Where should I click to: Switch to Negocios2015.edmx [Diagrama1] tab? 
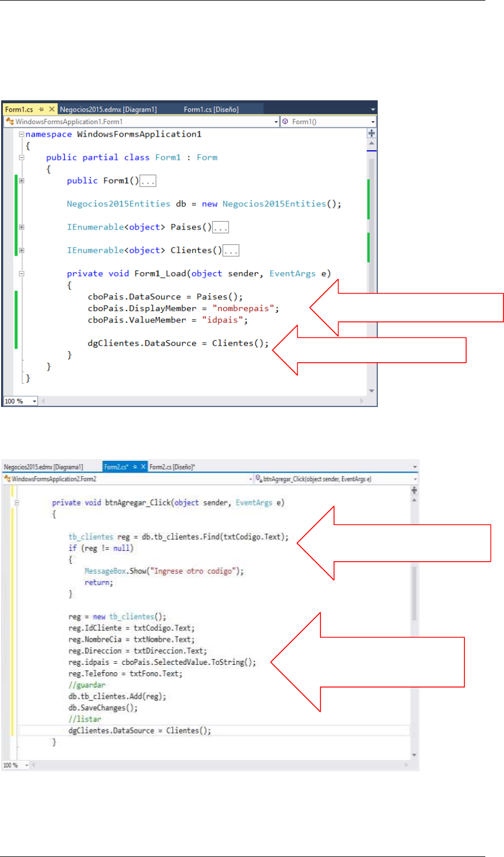pos(43,466)
